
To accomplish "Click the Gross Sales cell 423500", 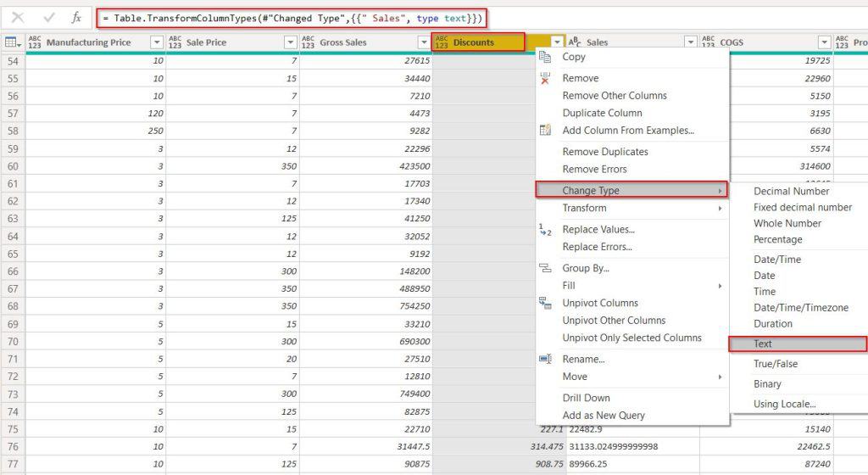I will point(365,166).
